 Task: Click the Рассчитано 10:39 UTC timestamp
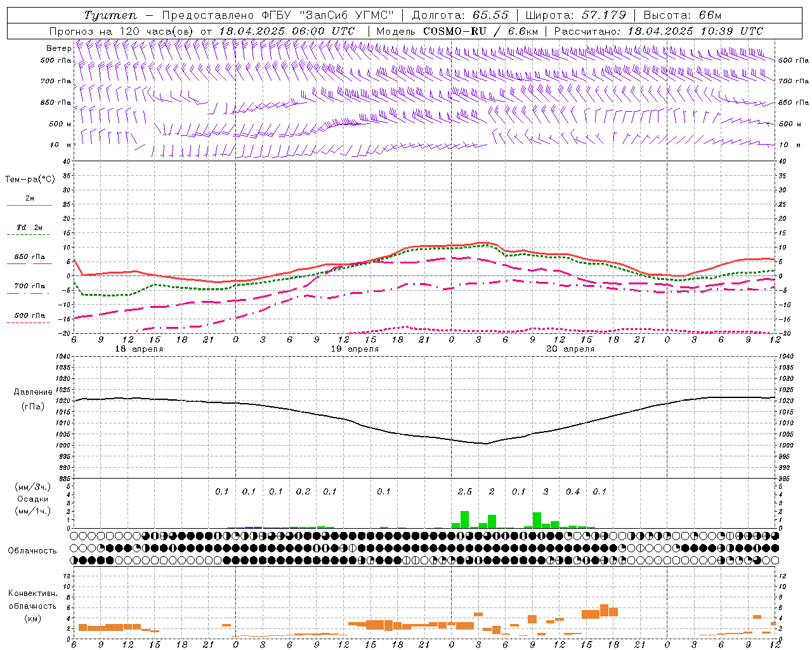click(658, 31)
